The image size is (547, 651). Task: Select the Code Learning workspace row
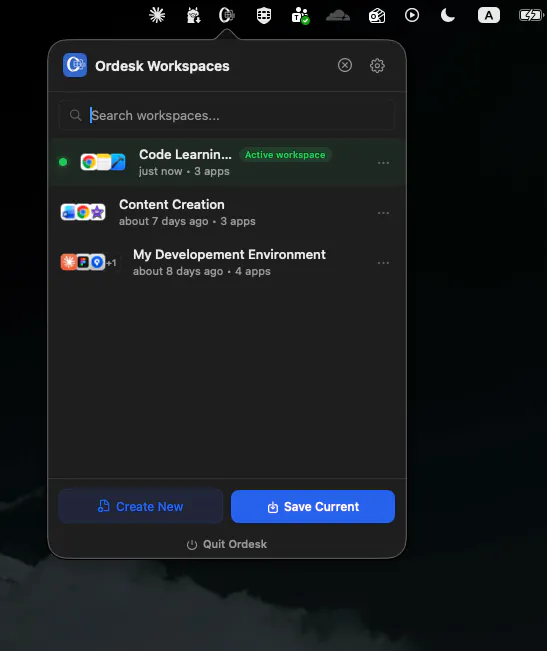227,162
